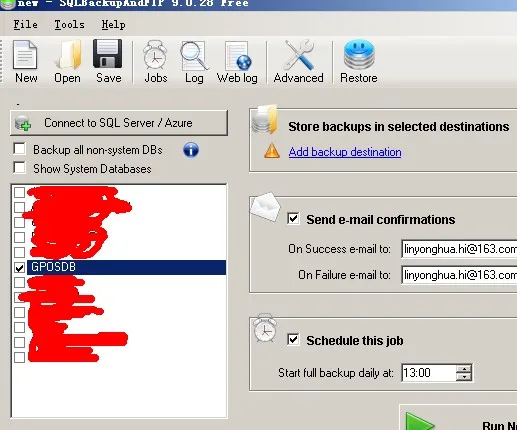517x430 pixels.
Task: Save the job with the floppy disk icon
Action: pos(108,54)
